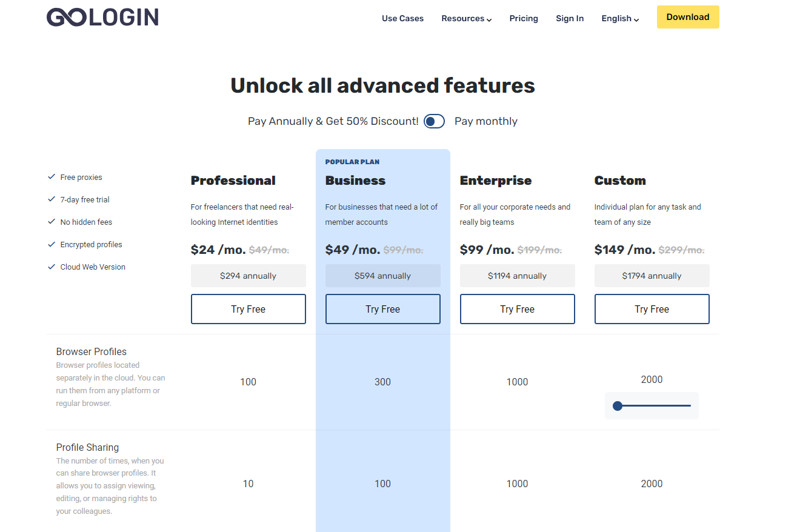Click the Business 100 profile sharing value
Viewport: 797px width, 532px height.
(x=383, y=484)
